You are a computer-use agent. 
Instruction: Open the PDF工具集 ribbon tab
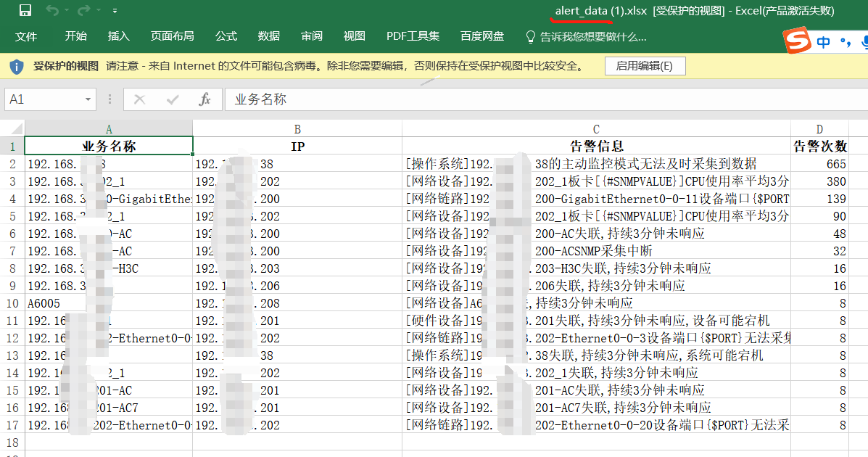click(x=413, y=36)
